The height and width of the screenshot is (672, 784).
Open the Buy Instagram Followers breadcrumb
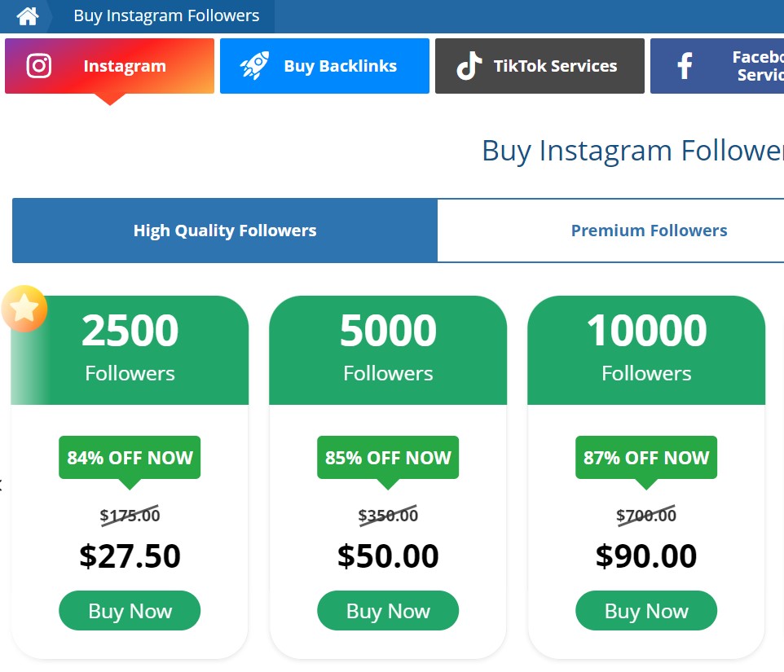click(166, 16)
